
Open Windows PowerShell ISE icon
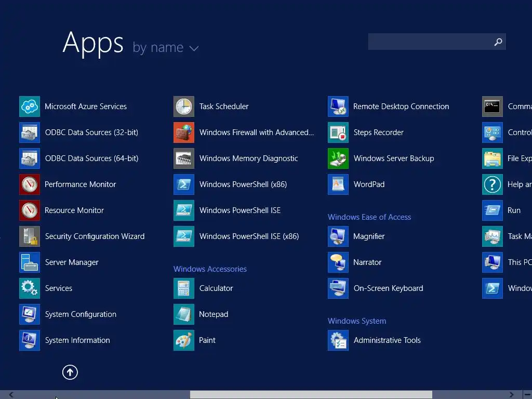tap(184, 210)
